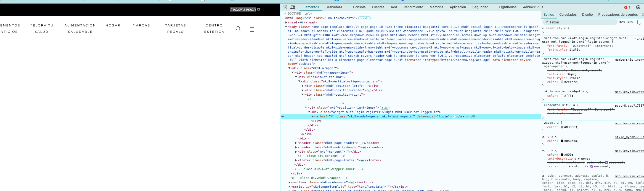The width and height of the screenshot is (644, 191).
Task: Click the red error count indicator
Action: pos(627,7)
